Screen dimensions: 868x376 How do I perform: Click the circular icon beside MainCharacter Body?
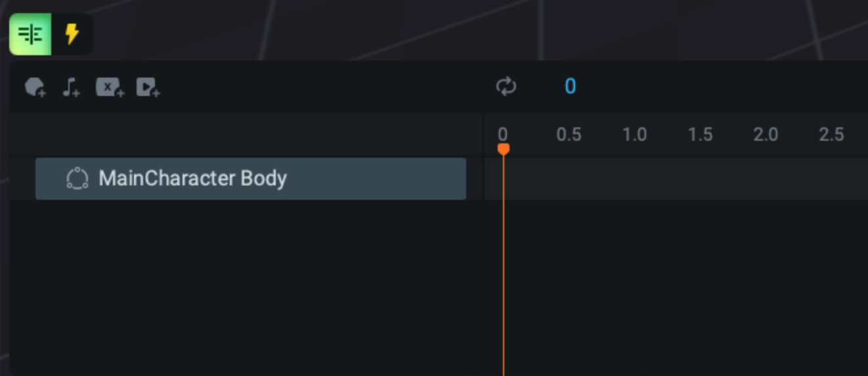(x=77, y=179)
